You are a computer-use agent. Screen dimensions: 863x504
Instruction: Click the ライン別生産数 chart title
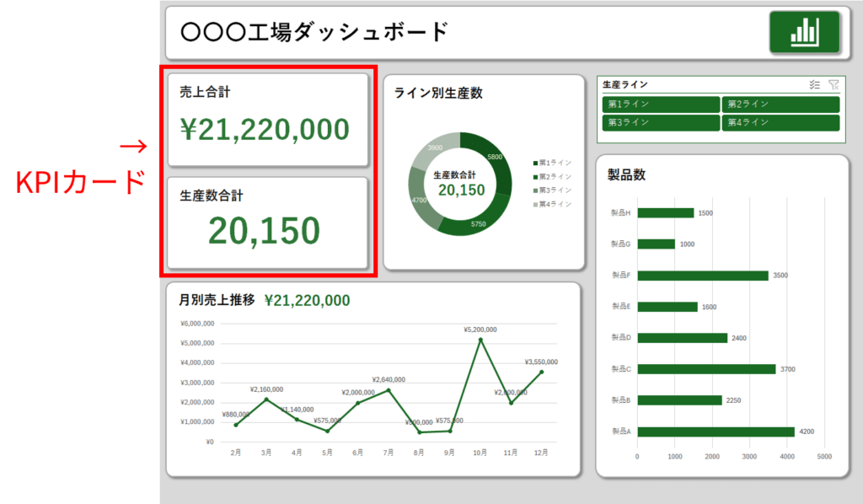point(438,93)
